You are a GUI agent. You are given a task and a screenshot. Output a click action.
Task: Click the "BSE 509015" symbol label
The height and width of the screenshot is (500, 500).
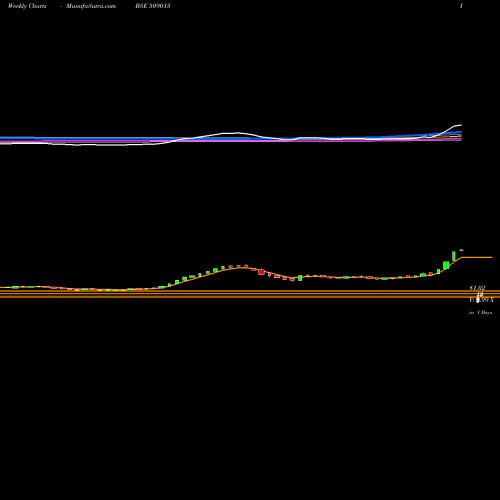[153, 6]
